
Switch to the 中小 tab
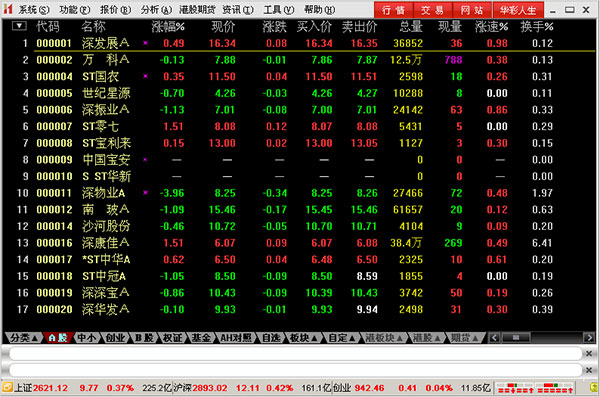[87, 338]
